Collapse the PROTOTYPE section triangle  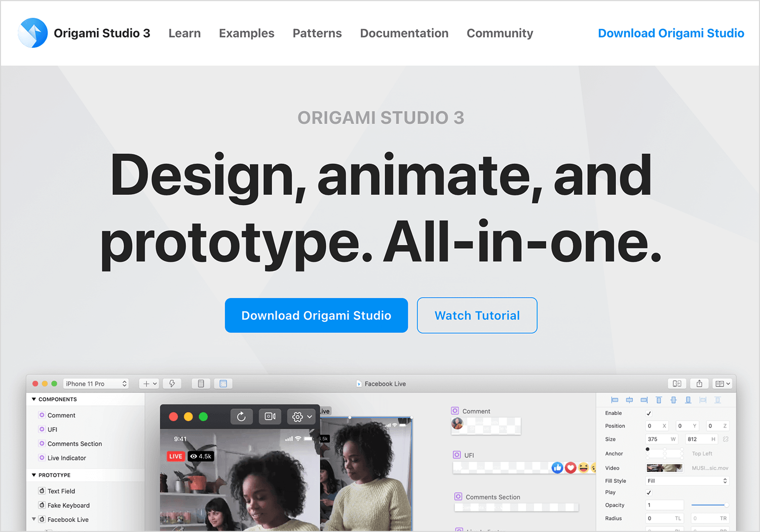34,475
